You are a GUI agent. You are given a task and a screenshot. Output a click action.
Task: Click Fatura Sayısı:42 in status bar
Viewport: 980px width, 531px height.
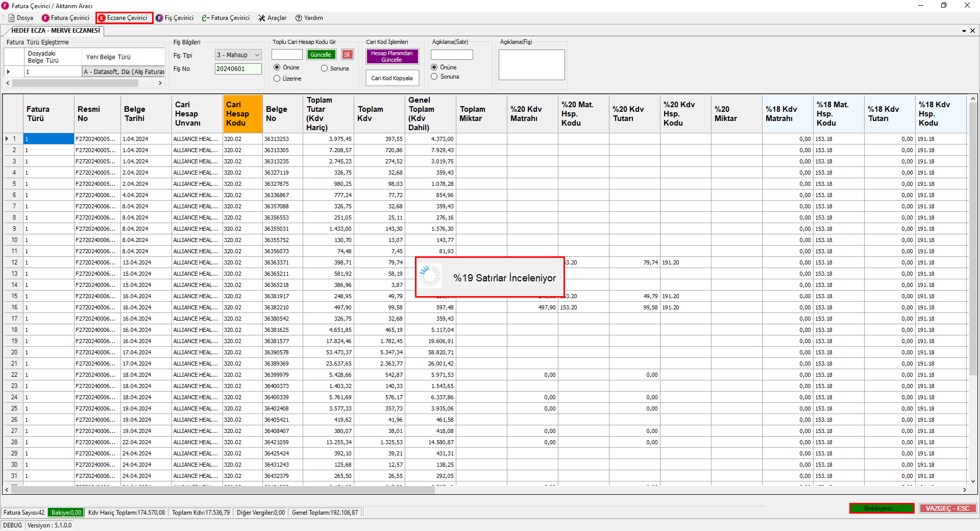pos(24,513)
